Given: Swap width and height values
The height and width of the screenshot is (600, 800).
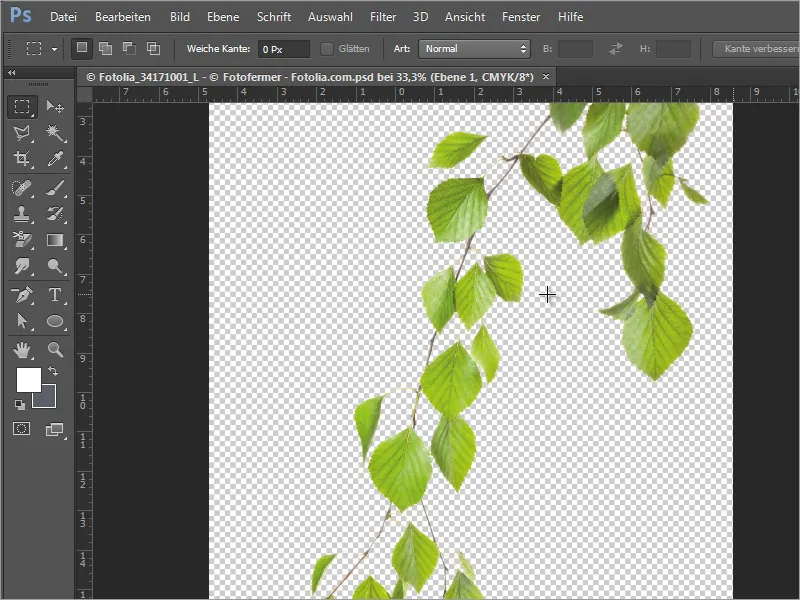Looking at the screenshot, I should (x=616, y=49).
